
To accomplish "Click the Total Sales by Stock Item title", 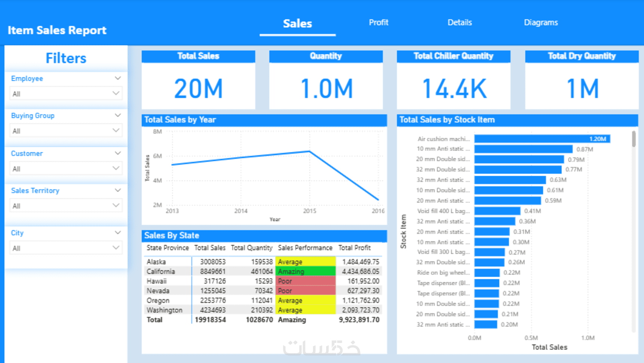I will tap(447, 120).
